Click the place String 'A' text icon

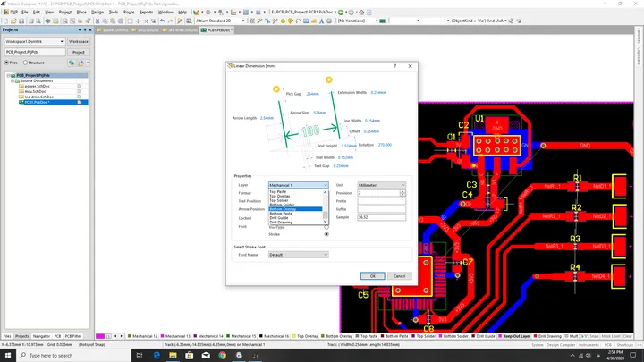pyautogui.click(x=322, y=21)
